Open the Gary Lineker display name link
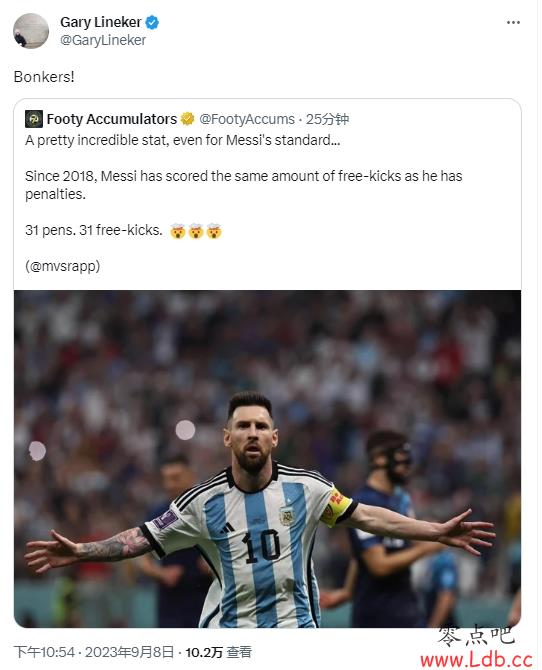The width and height of the screenshot is (542, 670). [100, 22]
